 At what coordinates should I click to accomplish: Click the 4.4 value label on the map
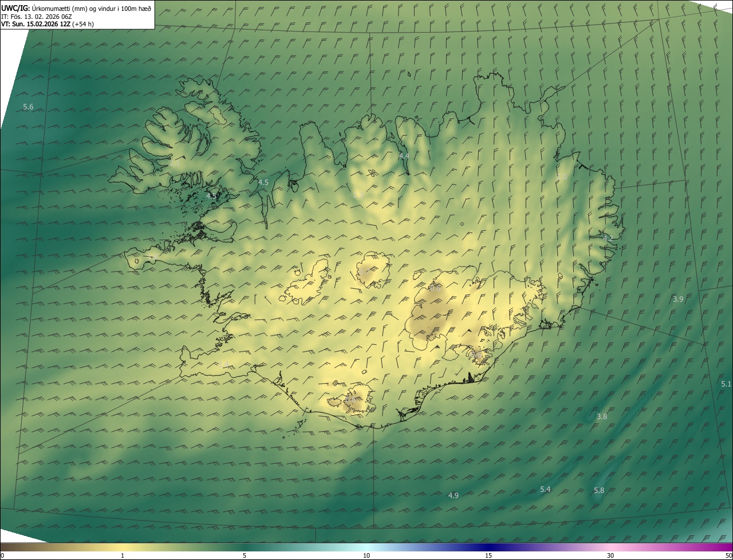404,156
